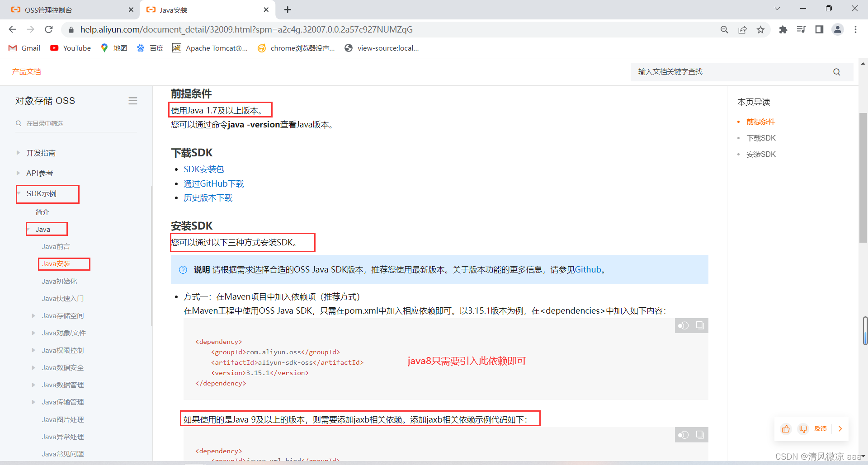
Task: Open the extensions puzzle icon
Action: click(x=783, y=29)
